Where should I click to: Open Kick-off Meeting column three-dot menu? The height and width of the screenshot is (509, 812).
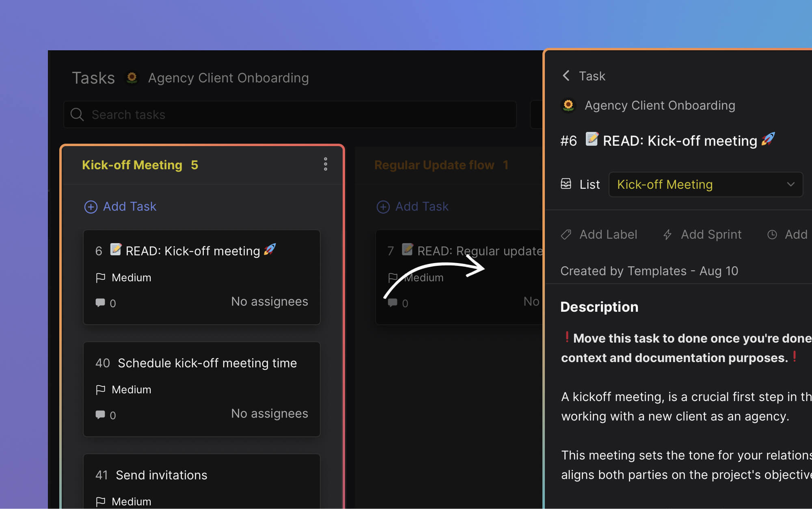pyautogui.click(x=325, y=164)
